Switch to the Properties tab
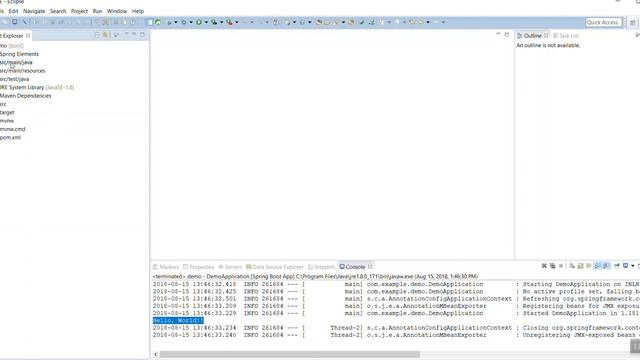 [198, 267]
